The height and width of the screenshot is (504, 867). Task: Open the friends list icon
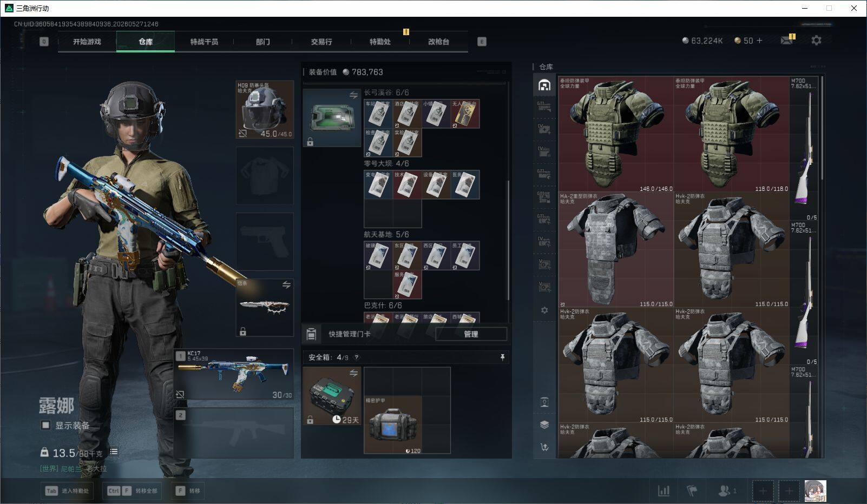coord(727,491)
